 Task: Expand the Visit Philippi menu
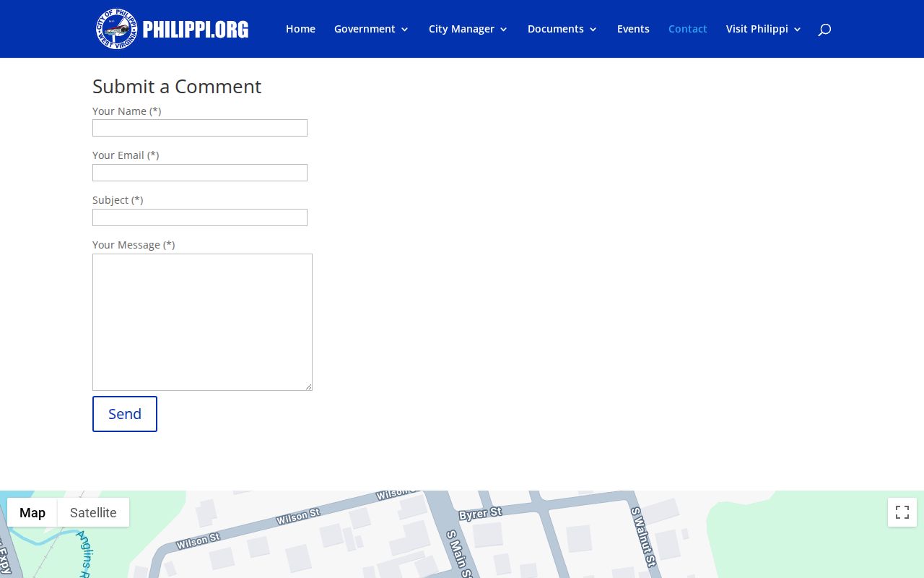764,29
